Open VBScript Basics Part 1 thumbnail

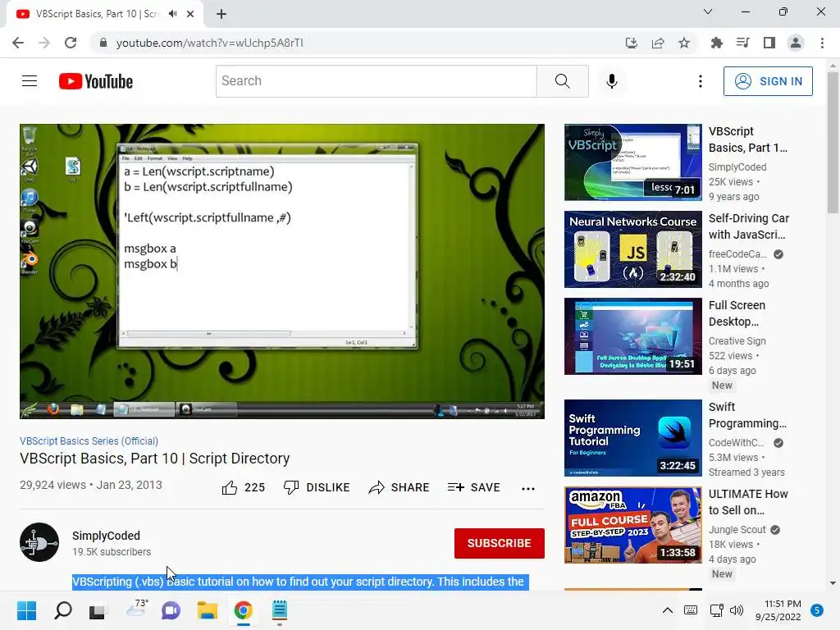pyautogui.click(x=632, y=162)
